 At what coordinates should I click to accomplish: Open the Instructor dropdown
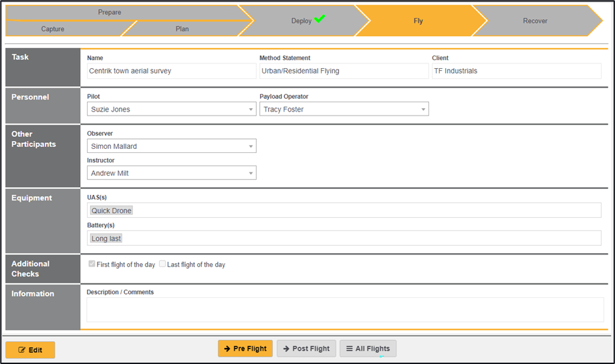[x=171, y=173]
